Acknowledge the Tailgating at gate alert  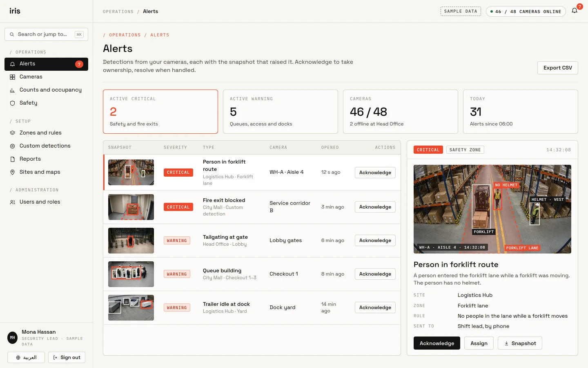coord(375,240)
